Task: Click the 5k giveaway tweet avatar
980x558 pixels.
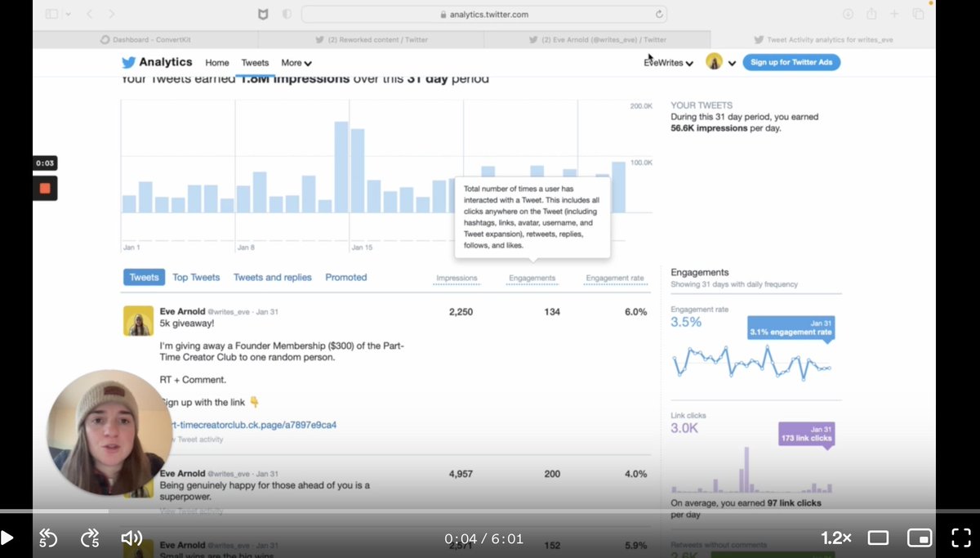Action: point(138,321)
